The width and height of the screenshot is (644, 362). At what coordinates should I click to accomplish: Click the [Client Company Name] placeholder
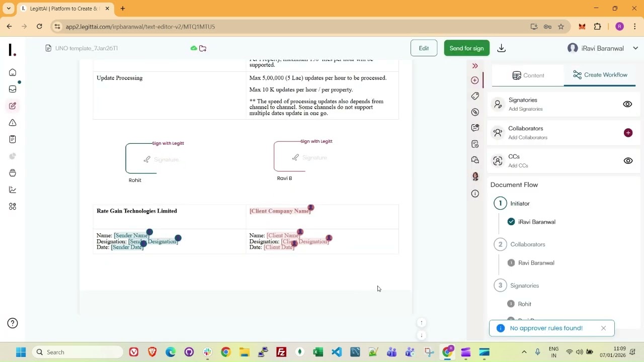tap(280, 211)
